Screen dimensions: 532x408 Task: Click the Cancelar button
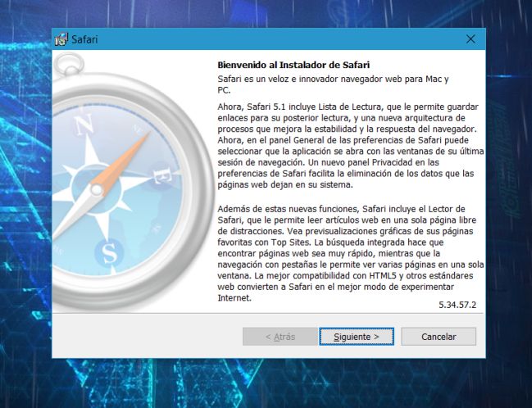pyautogui.click(x=439, y=337)
